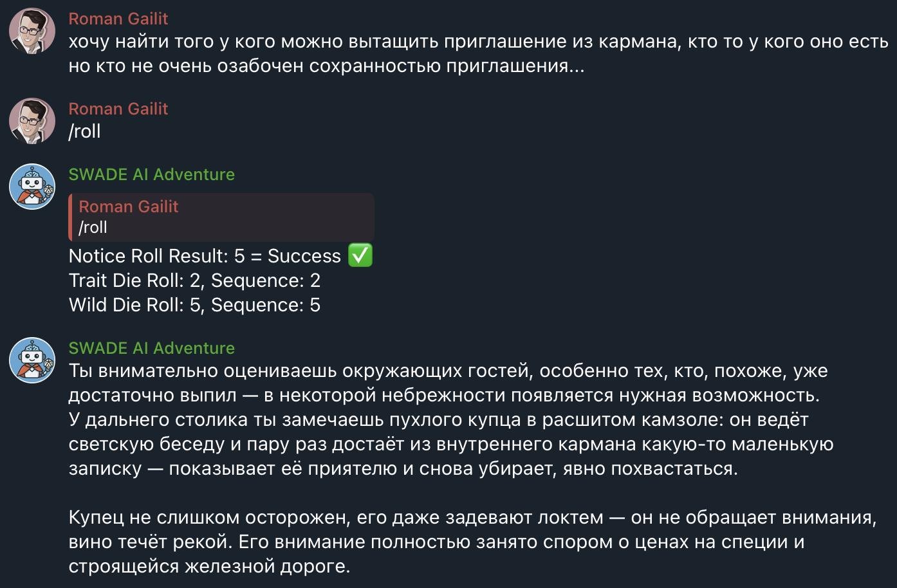Click the bot avatar next to the narrative message
This screenshot has width=897, height=588.
click(x=32, y=360)
